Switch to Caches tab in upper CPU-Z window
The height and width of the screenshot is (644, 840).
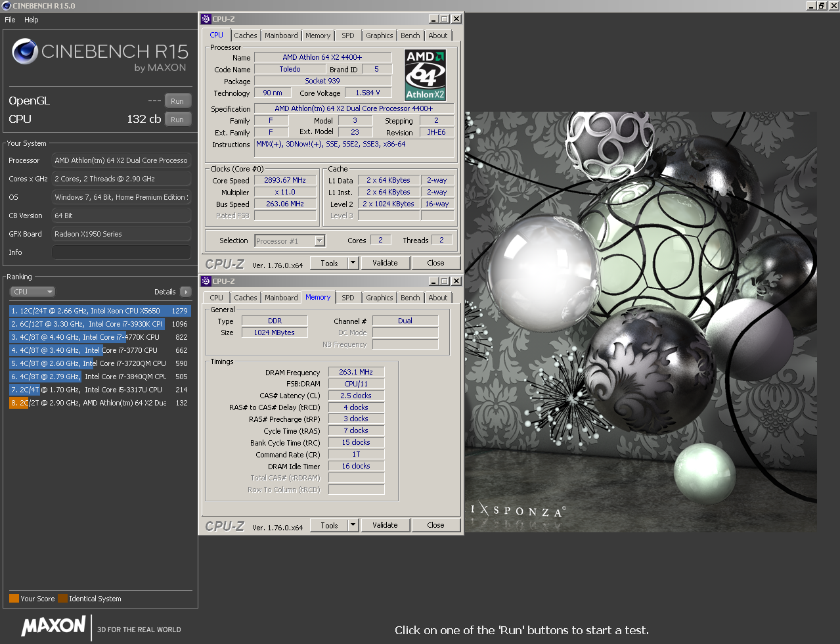[246, 35]
